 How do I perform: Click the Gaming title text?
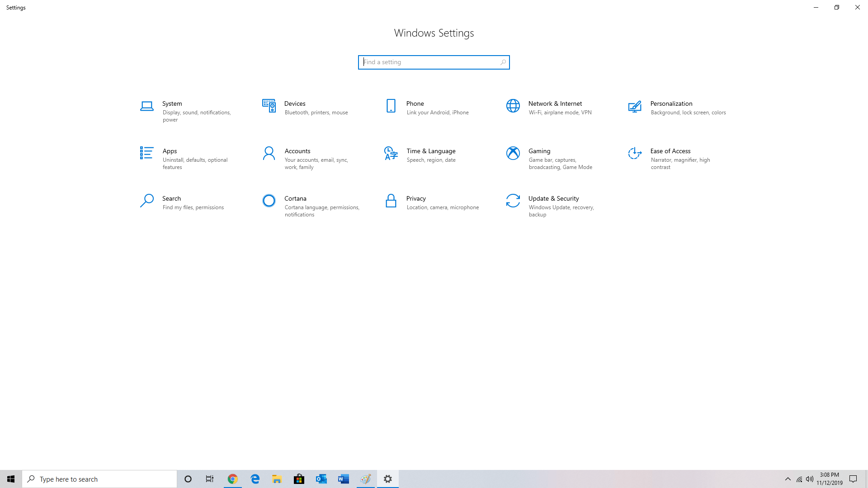[539, 151]
